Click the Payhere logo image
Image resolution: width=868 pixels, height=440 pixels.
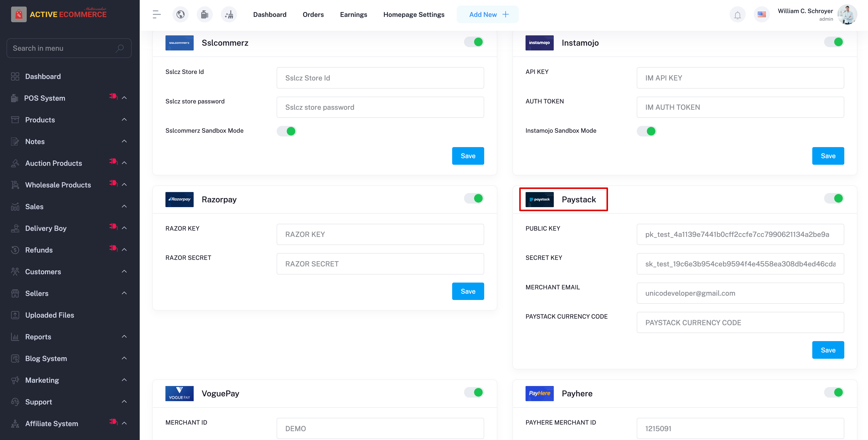click(x=539, y=394)
